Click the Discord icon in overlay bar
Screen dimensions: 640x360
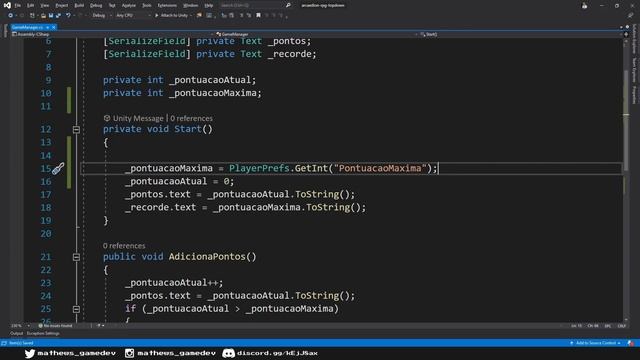228,353
